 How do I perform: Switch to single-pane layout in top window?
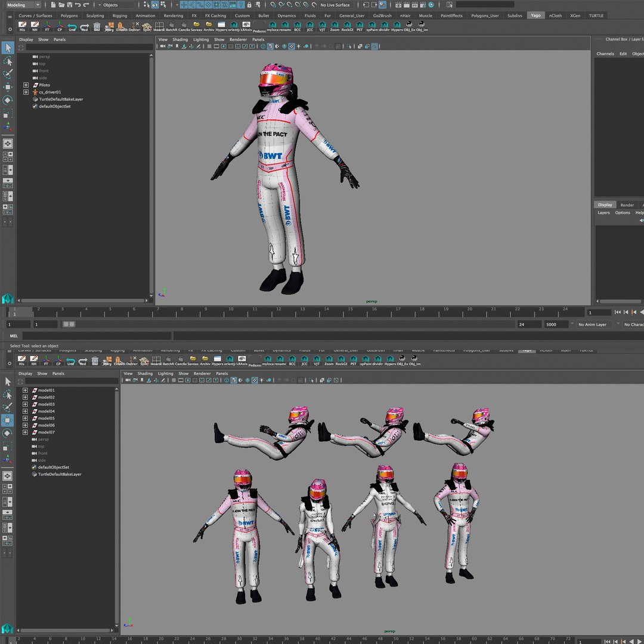coord(8,143)
